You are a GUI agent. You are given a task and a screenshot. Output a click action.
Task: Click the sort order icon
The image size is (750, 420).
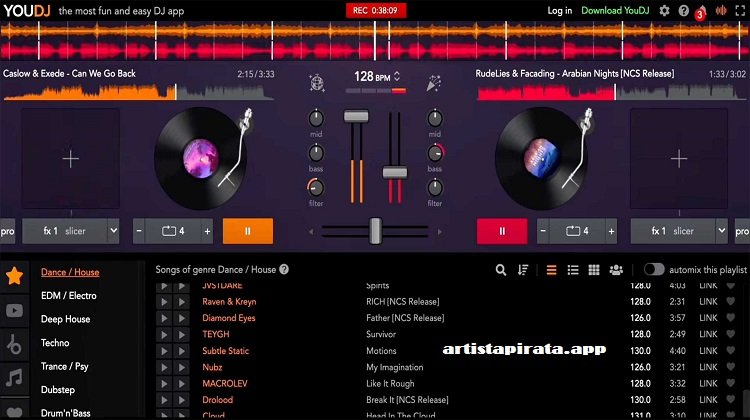pos(523,270)
